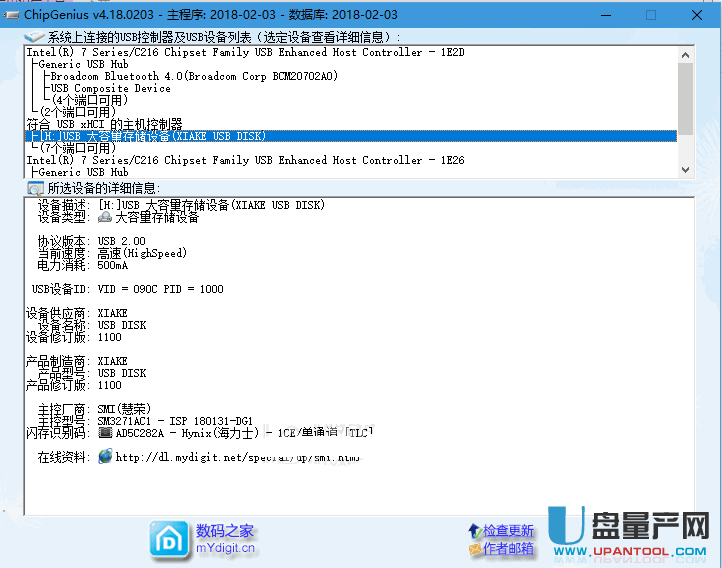Click the globe icon beside the online URL

pyautogui.click(x=105, y=457)
